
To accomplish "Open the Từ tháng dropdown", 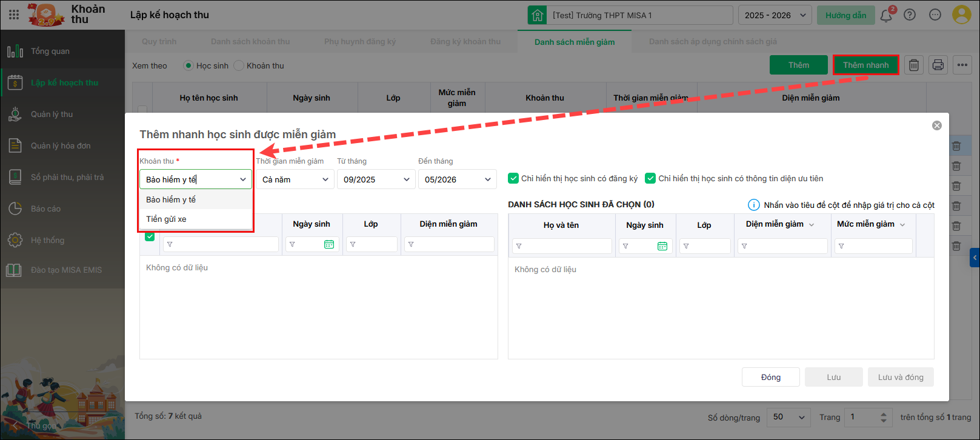I will coord(376,179).
